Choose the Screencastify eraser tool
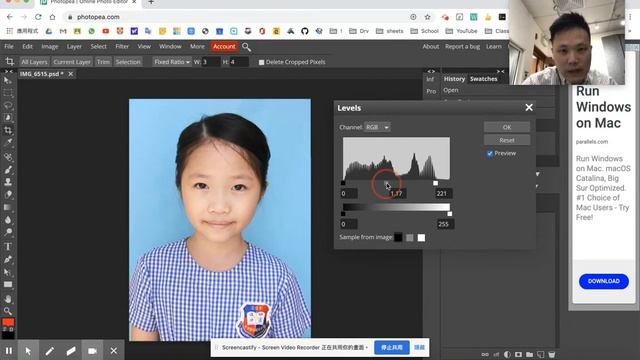The height and width of the screenshot is (360, 640). click(71, 351)
